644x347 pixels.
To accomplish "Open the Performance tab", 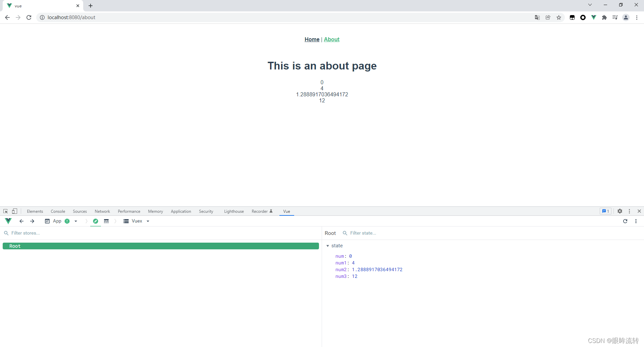I will (129, 211).
